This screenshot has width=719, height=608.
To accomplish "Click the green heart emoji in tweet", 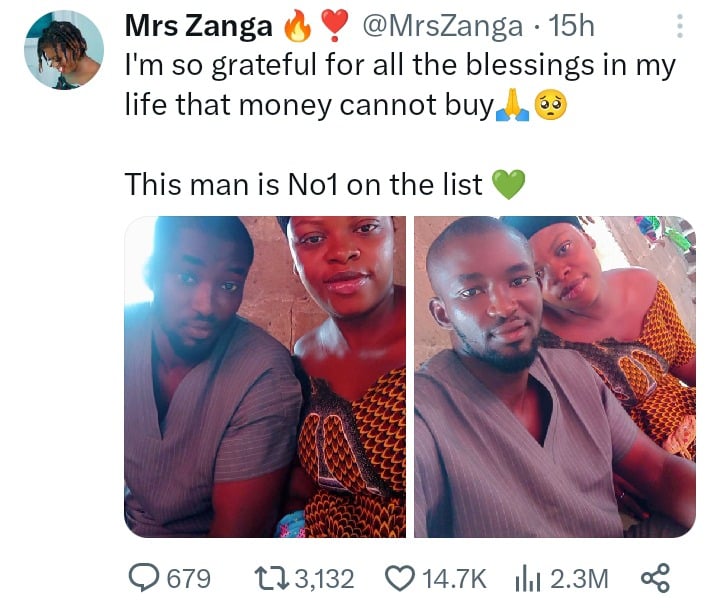I will coord(509,184).
